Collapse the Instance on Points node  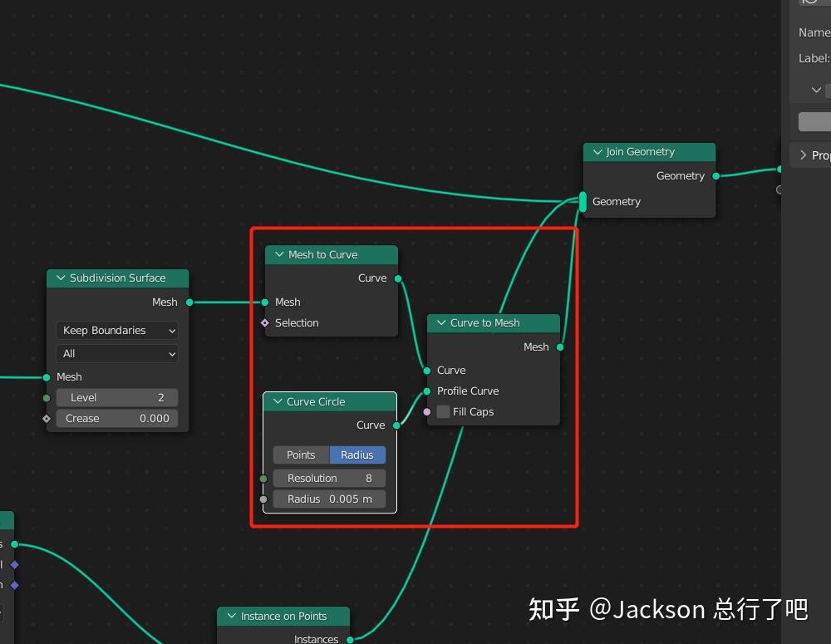click(x=232, y=616)
